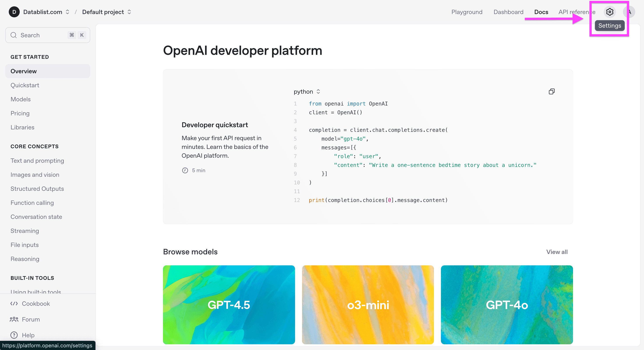Click the View all models link

[557, 252]
